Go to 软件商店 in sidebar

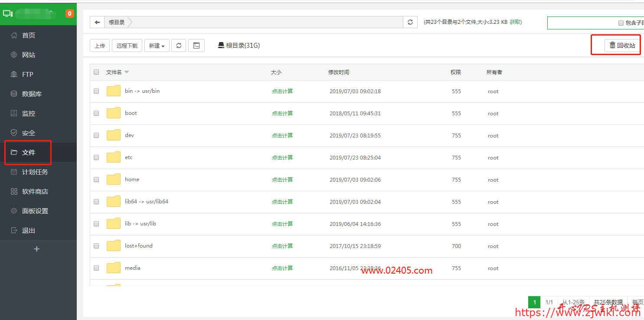click(x=35, y=192)
